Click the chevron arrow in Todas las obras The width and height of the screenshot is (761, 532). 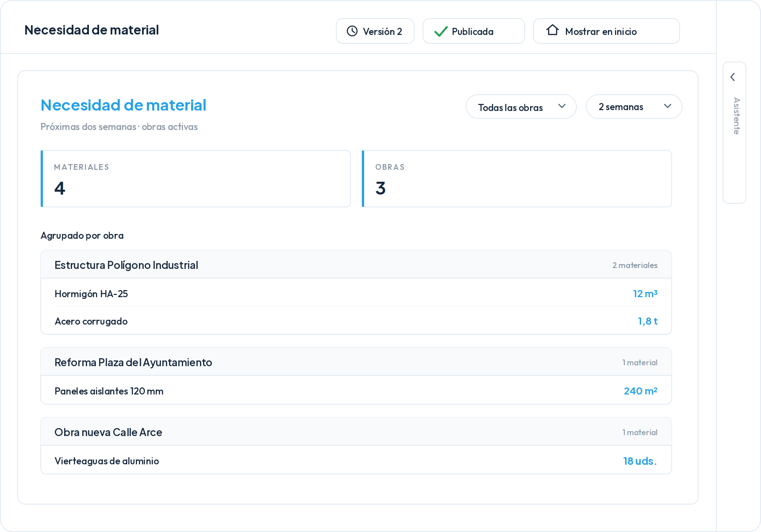[x=562, y=106]
